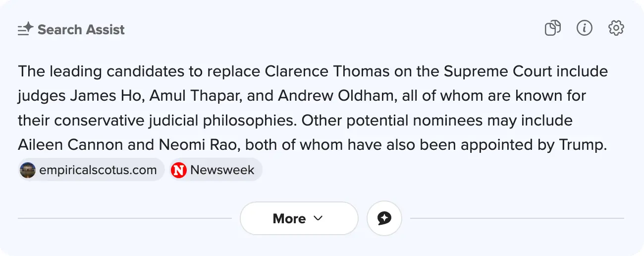Click the name Andrew Oldham
The image size is (644, 256).
[337, 96]
